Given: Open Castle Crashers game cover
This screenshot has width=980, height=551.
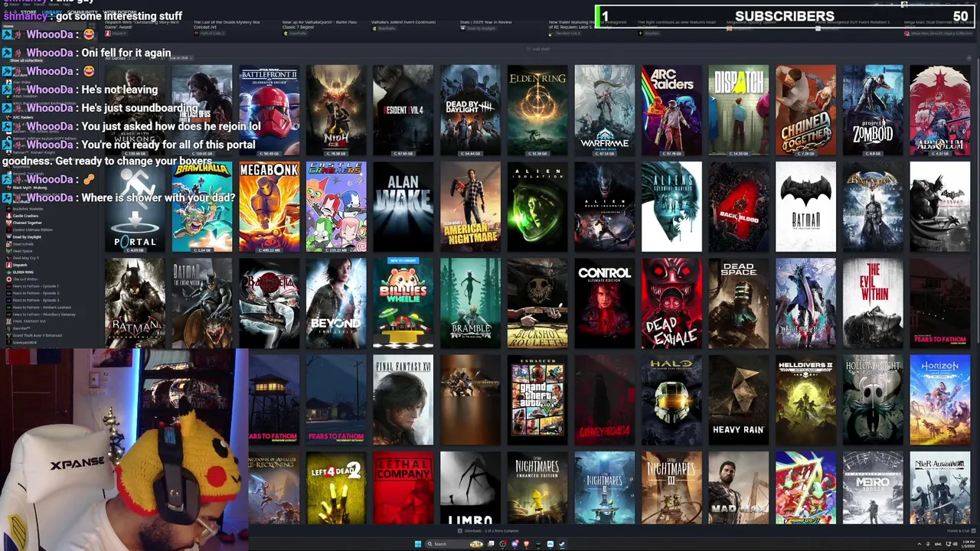Looking at the screenshot, I should coord(336,207).
